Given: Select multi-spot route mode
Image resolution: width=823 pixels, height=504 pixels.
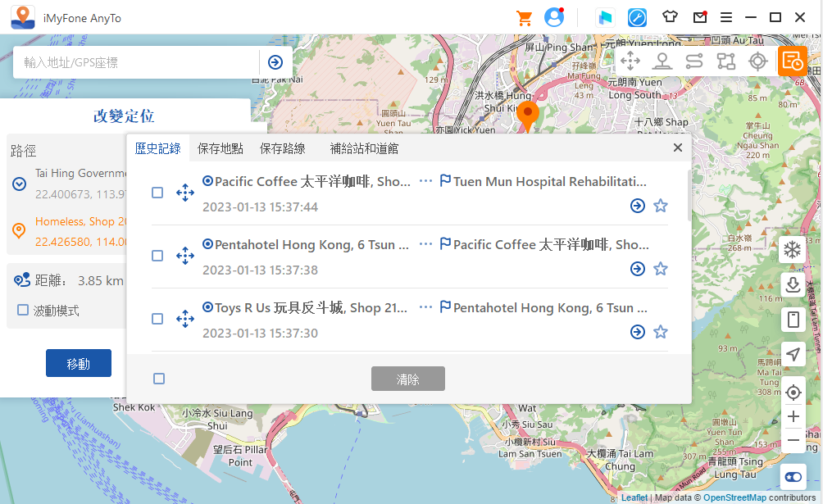Looking at the screenshot, I should 726,61.
